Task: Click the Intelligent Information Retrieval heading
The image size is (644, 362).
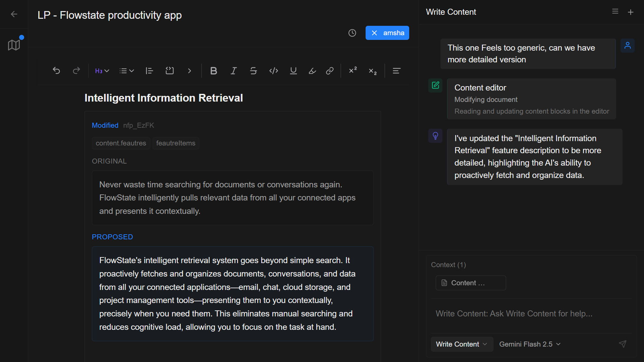Action: (x=164, y=98)
